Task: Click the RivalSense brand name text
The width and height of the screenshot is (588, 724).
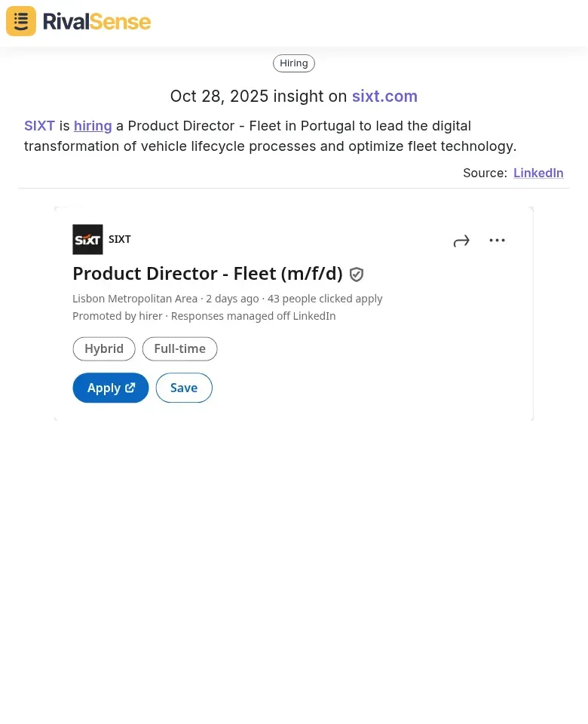Action: (96, 20)
